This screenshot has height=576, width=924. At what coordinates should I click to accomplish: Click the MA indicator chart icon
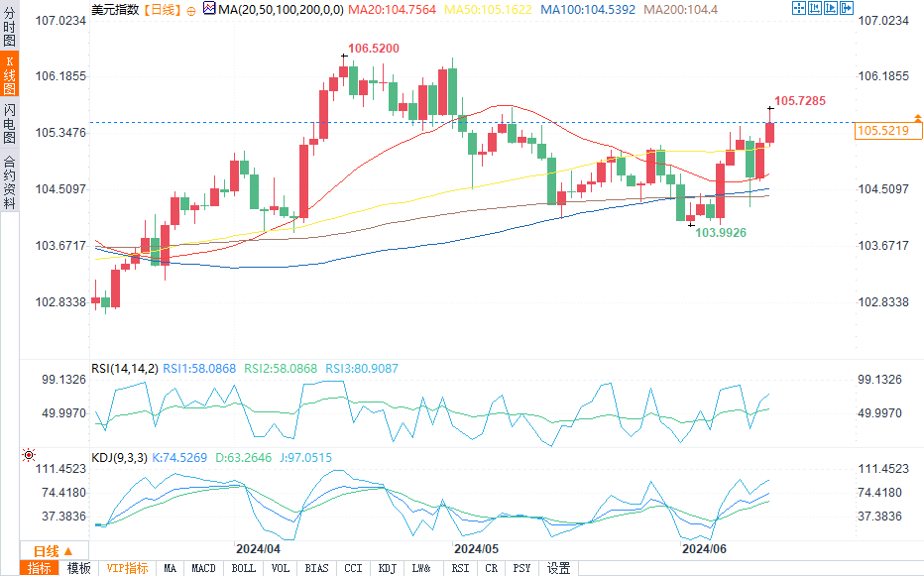pos(209,8)
